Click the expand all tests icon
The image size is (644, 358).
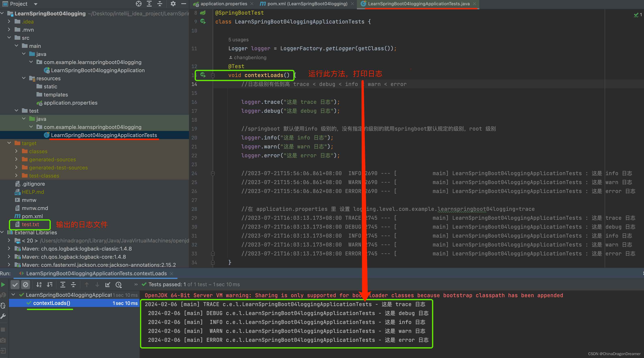point(62,285)
